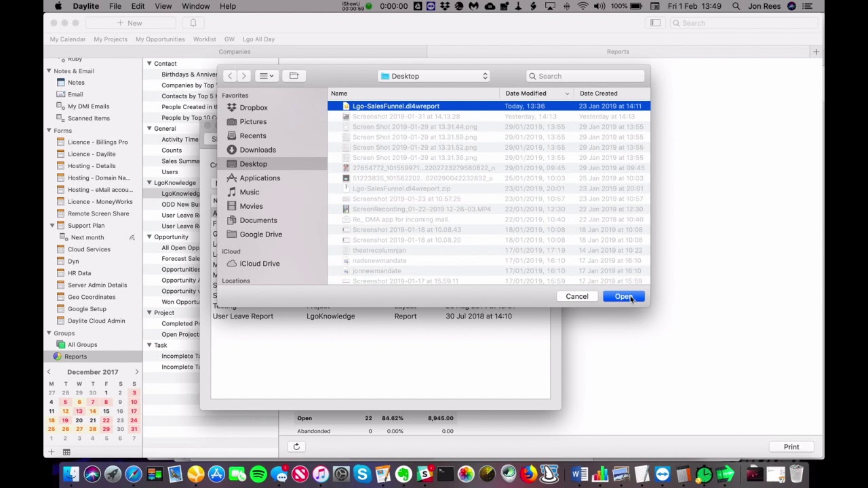The image size is (868, 488).
Task: Open the File menu
Action: point(115,6)
